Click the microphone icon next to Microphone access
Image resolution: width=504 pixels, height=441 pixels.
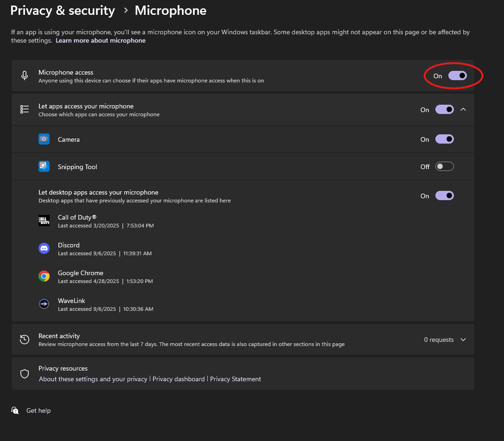point(25,76)
